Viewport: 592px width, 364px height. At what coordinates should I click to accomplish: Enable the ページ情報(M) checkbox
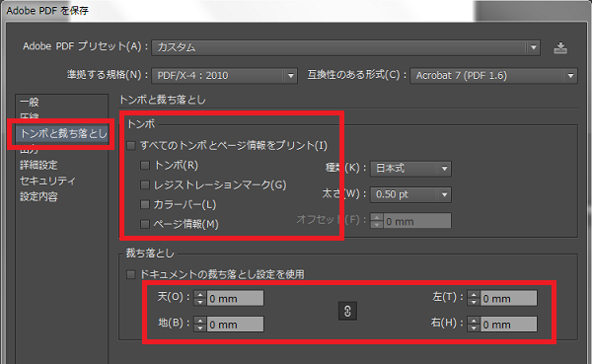point(145,224)
